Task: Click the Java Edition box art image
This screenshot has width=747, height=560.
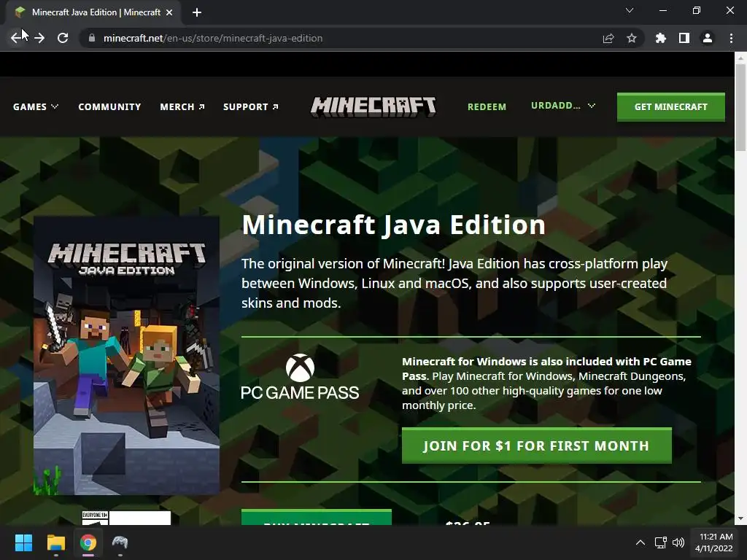Action: (x=126, y=355)
